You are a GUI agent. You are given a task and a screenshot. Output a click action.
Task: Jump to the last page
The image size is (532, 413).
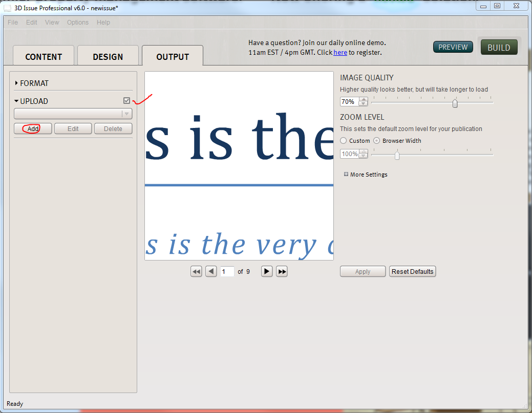(282, 272)
